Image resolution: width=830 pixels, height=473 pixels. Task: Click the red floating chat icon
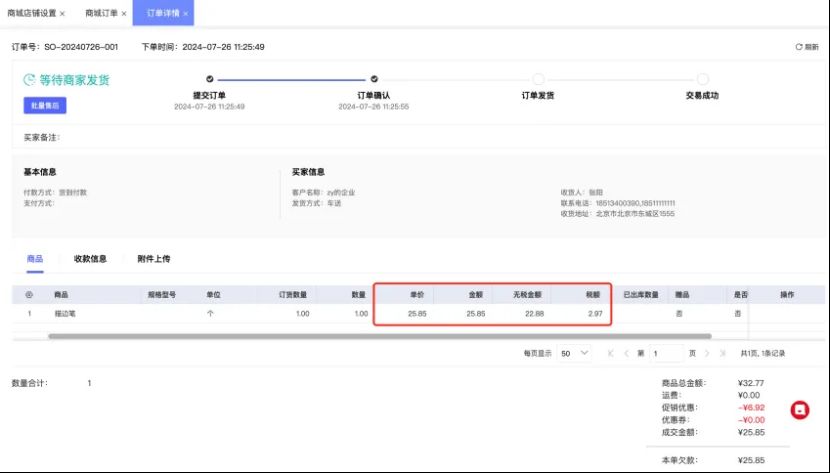[x=800, y=409]
